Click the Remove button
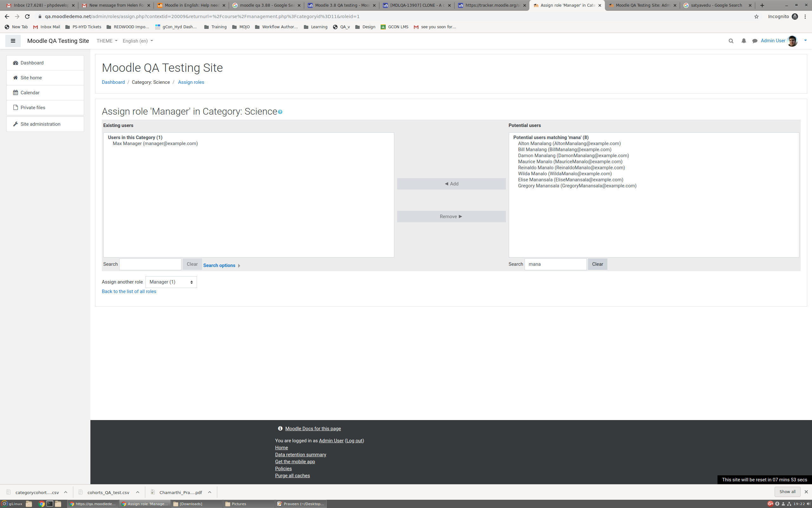 pos(451,217)
